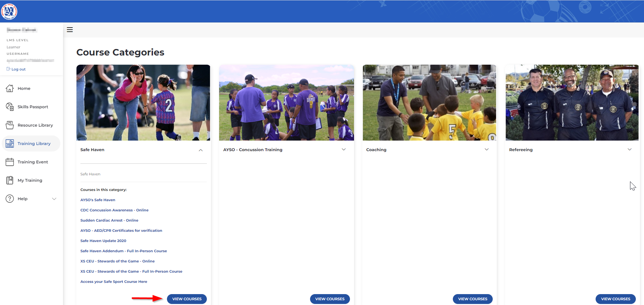Expand the Help menu chevron
Image resolution: width=644 pixels, height=305 pixels.
point(54,199)
